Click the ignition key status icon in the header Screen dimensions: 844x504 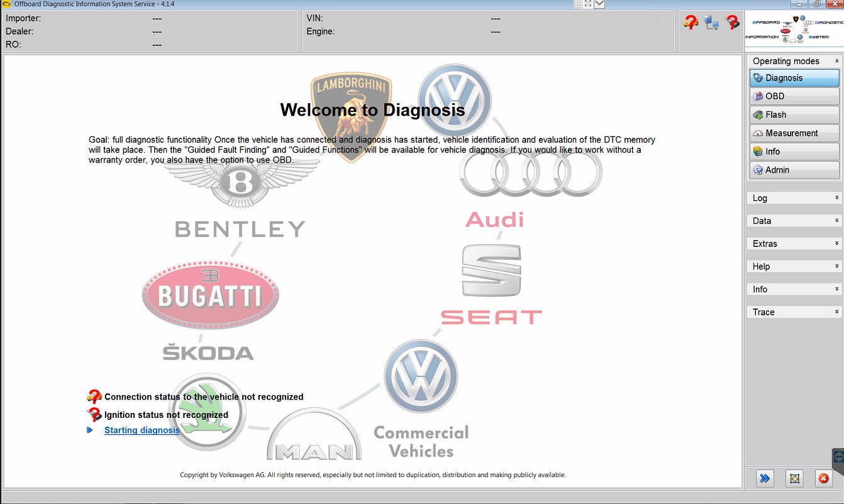732,23
